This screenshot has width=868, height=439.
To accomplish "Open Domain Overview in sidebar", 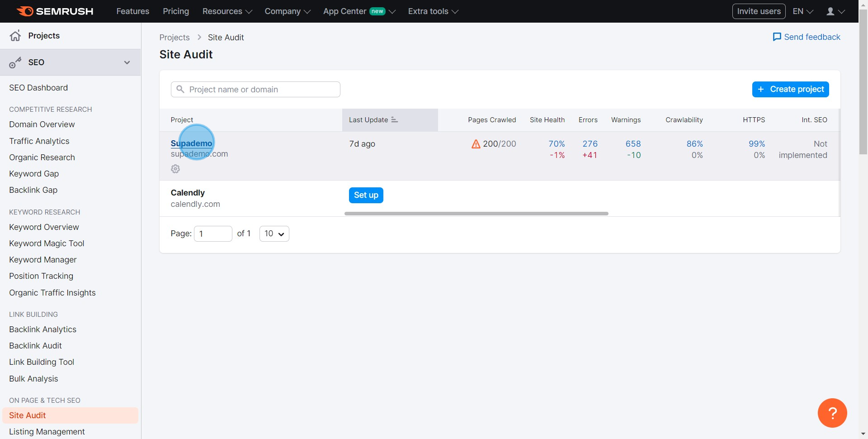I will point(42,124).
